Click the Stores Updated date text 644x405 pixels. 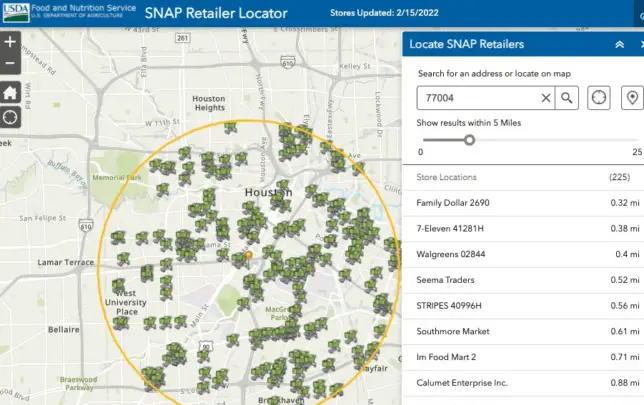tap(384, 13)
